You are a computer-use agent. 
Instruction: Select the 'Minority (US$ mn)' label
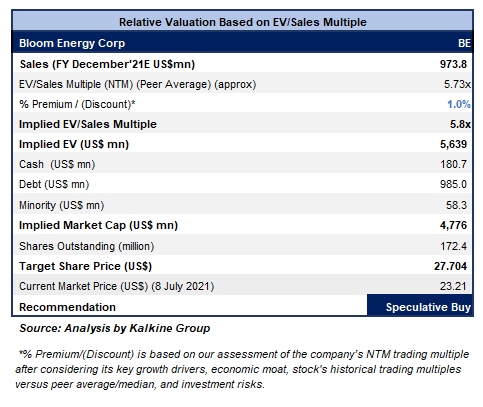pos(62,205)
